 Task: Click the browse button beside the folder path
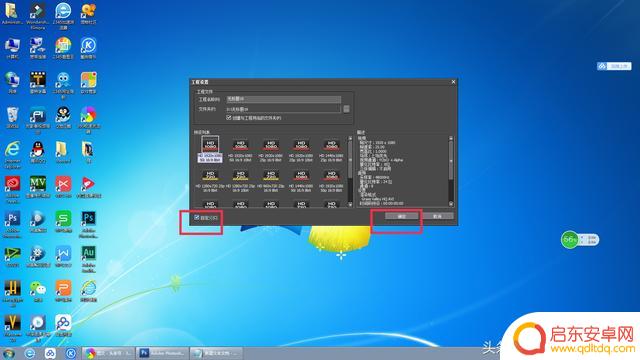346,109
